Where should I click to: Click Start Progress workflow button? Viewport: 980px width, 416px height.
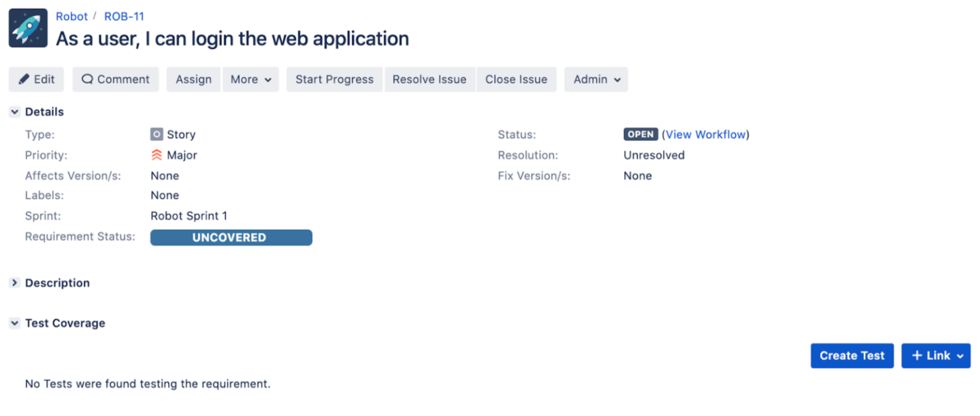pyautogui.click(x=335, y=79)
